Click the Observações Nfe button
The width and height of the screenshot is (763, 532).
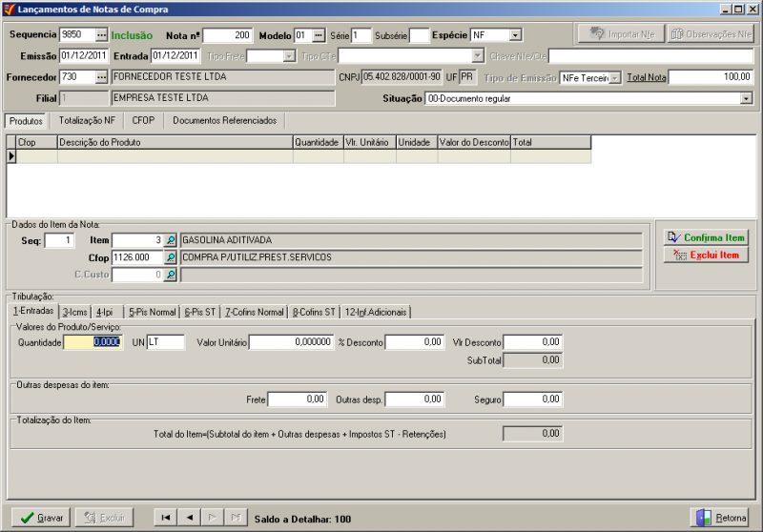click(x=711, y=34)
